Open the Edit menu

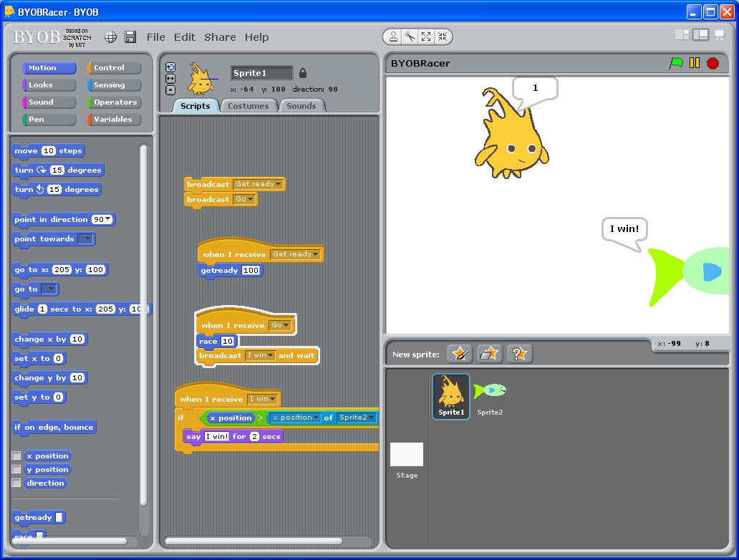click(184, 37)
